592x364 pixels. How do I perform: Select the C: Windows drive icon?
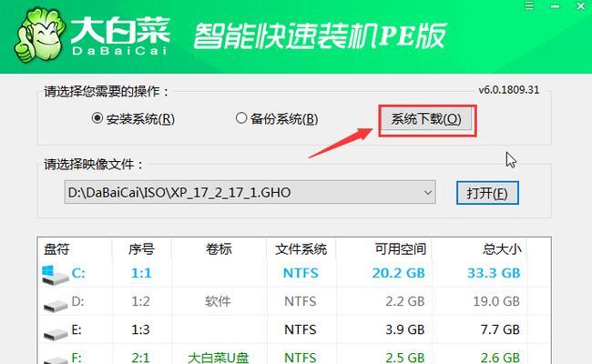tap(56, 274)
